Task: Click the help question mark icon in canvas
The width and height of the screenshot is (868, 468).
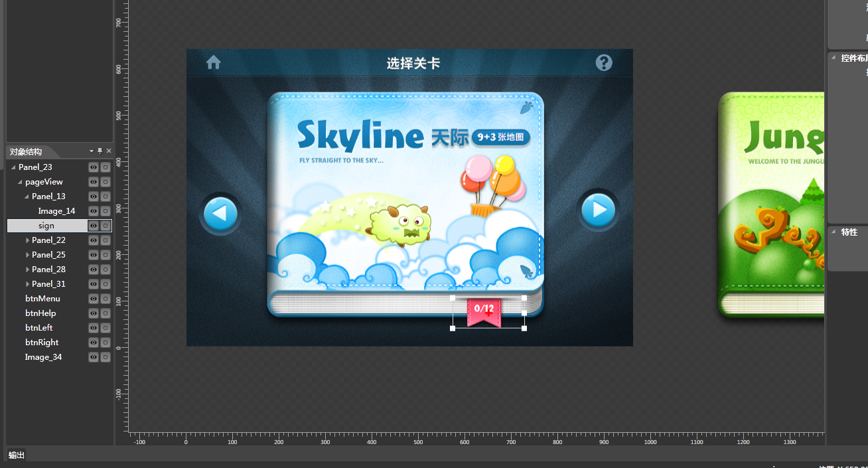Action: coord(604,62)
